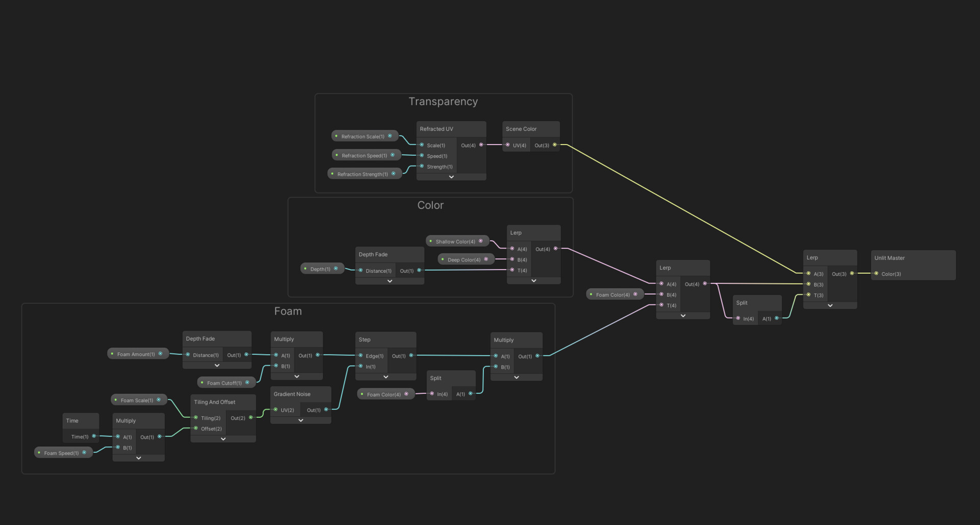Expand the Step node chevron
This screenshot has width=980, height=525.
386,377
